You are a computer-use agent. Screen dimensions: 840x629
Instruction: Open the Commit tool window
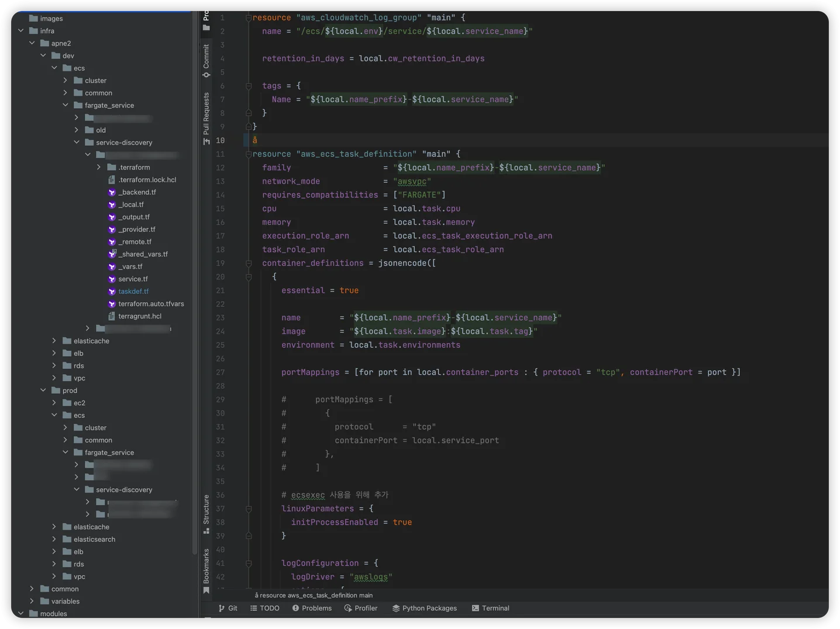[206, 60]
